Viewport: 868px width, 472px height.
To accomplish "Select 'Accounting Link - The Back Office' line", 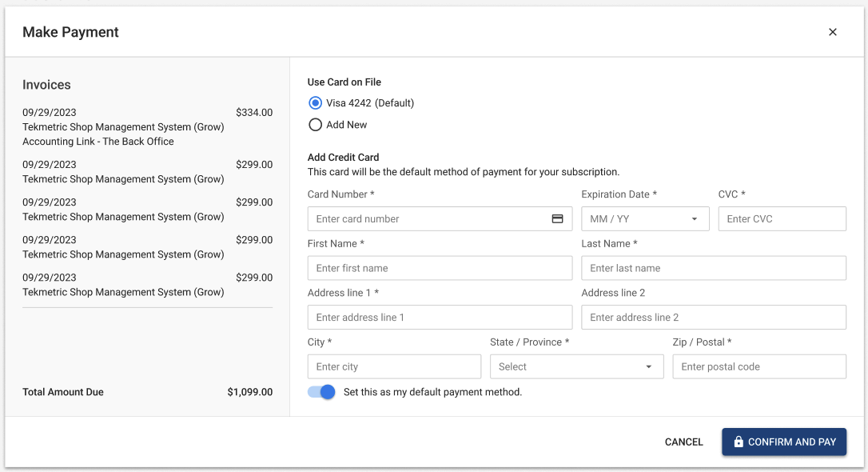I will tap(98, 142).
